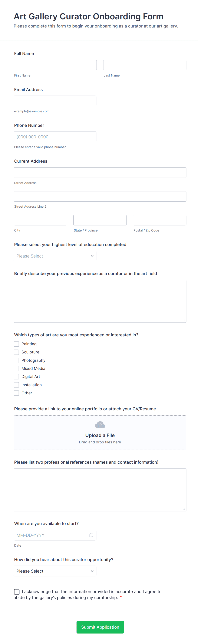The width and height of the screenshot is (198, 644).
Task: Check the acknowledgement agreement checkbox
Action: click(x=17, y=592)
